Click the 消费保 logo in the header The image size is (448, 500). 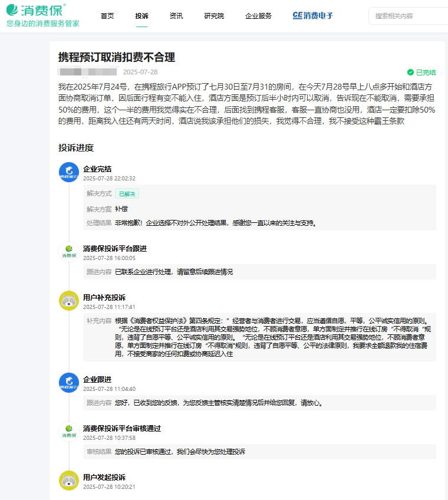pos(36,10)
